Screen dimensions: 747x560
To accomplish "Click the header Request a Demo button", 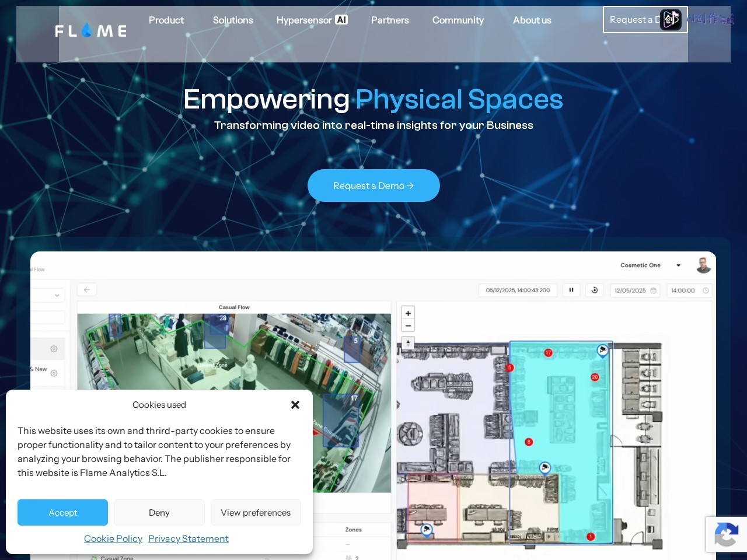I will 645,20.
